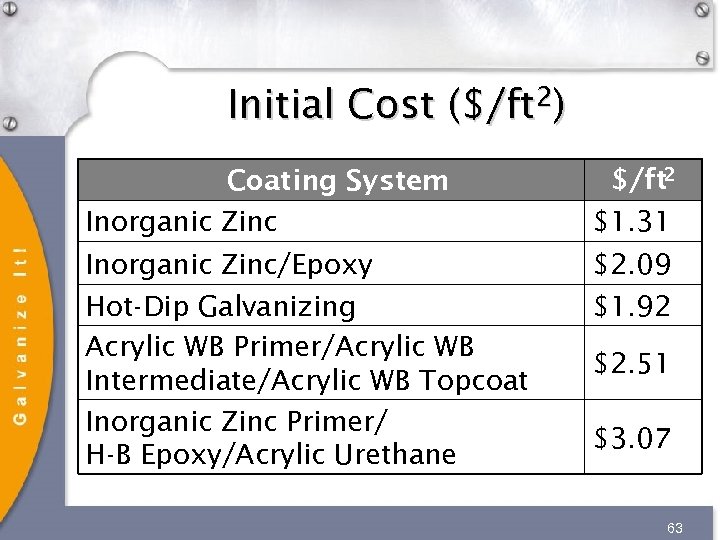This screenshot has width=720, height=540.
Task: Click the screw icon left of the title
Action: click(x=11, y=122)
